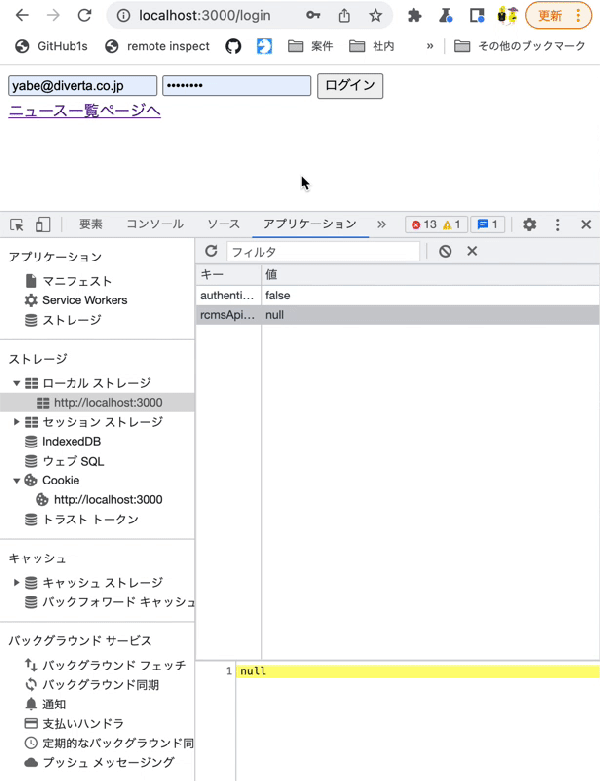Click the site info icon in address bar

[123, 16]
